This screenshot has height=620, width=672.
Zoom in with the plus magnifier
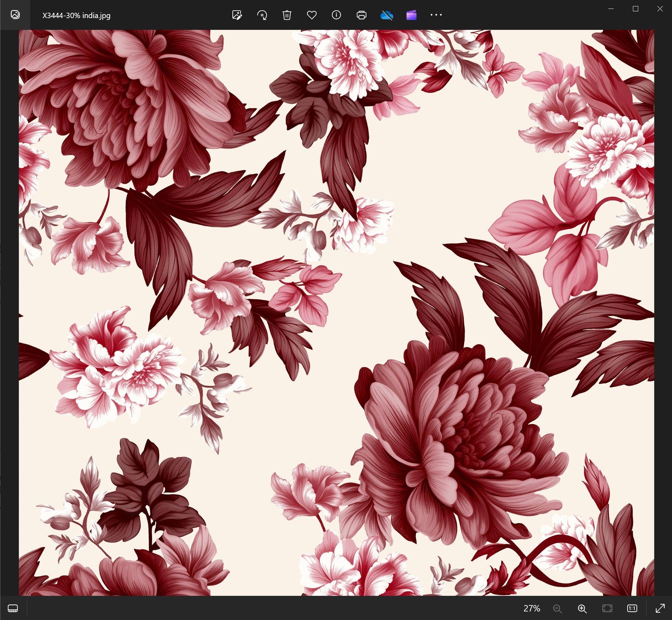[x=582, y=609]
